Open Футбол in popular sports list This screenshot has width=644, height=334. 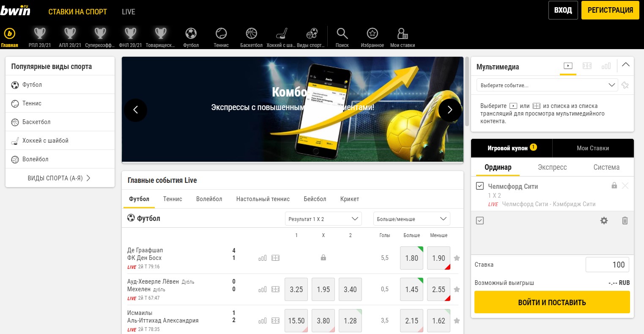(60, 85)
